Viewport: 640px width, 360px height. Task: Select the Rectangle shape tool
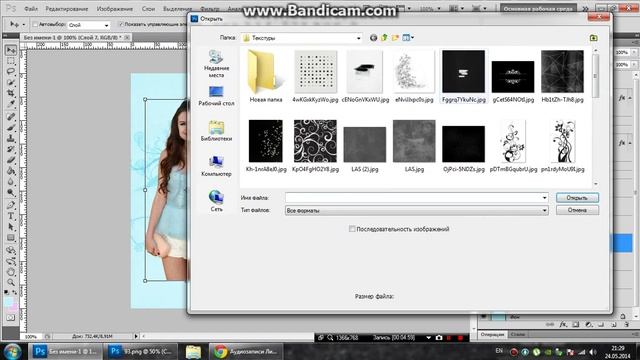[x=11, y=238]
